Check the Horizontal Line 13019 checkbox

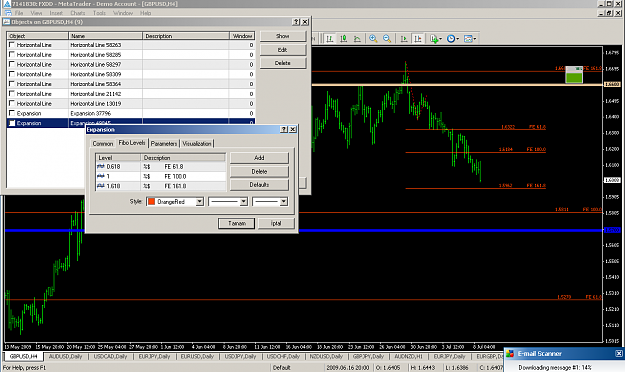pyautogui.click(x=12, y=103)
